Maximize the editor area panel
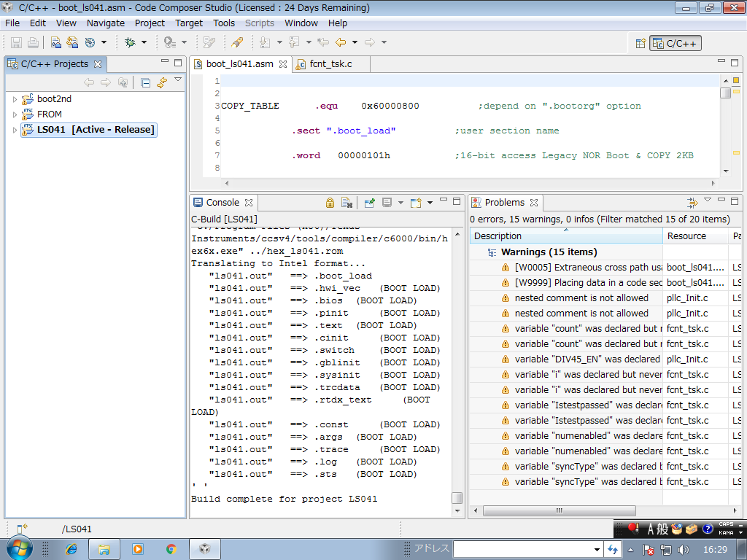 [x=735, y=62]
